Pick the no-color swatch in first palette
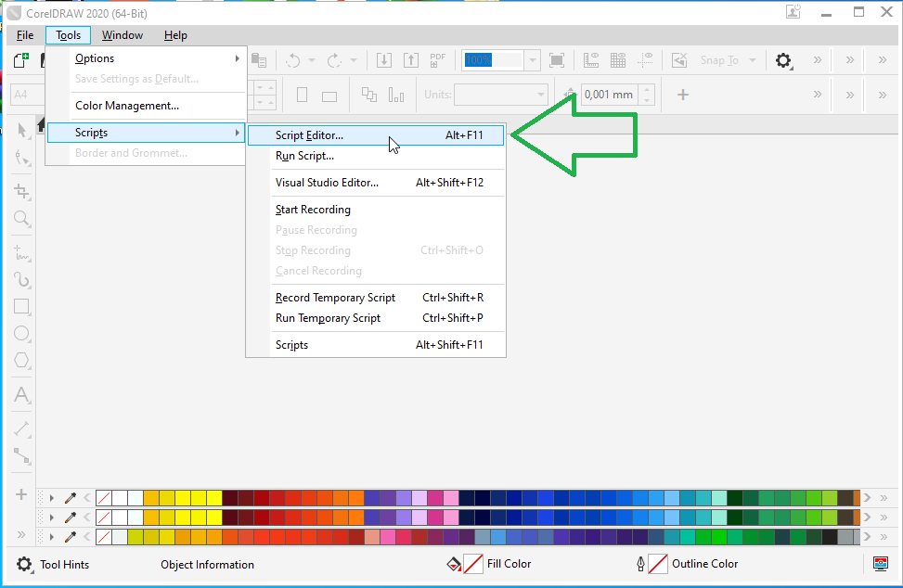Screen dimensions: 903x588 click(x=104, y=498)
